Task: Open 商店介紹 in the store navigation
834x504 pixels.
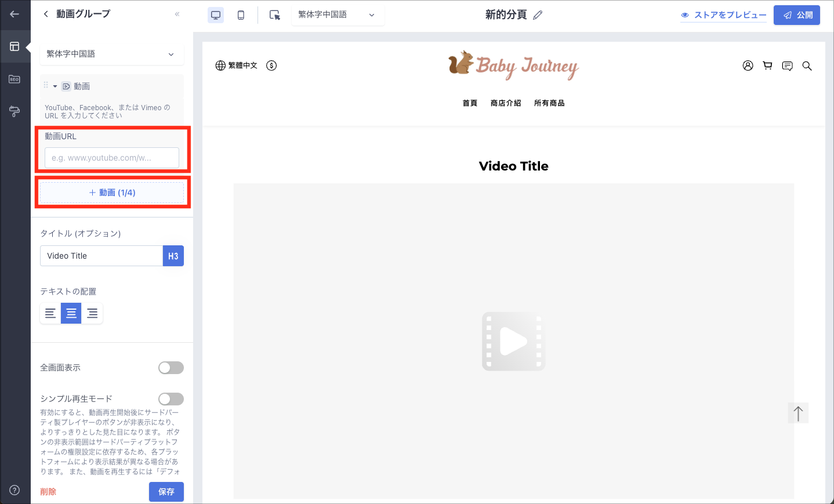Action: (x=506, y=103)
